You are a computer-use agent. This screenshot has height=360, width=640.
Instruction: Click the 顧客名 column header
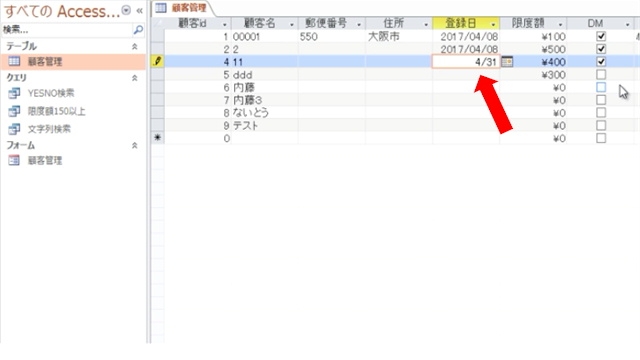click(x=260, y=23)
